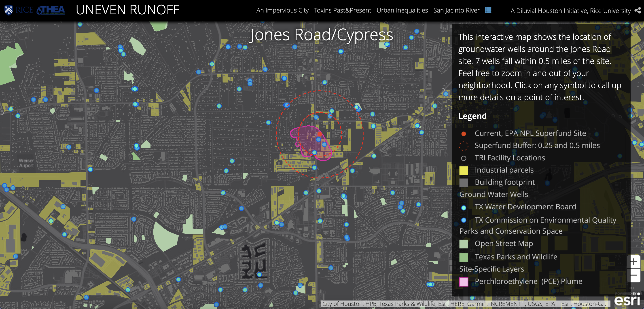Click the orange Superfund site marker
The image size is (644, 309).
click(x=320, y=134)
